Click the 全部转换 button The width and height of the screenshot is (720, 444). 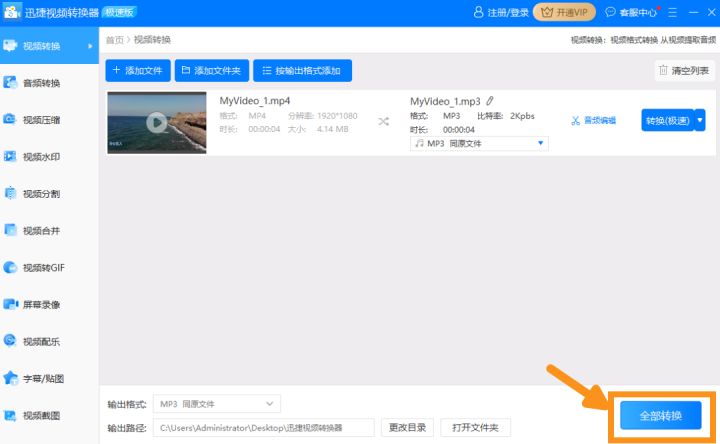click(661, 416)
